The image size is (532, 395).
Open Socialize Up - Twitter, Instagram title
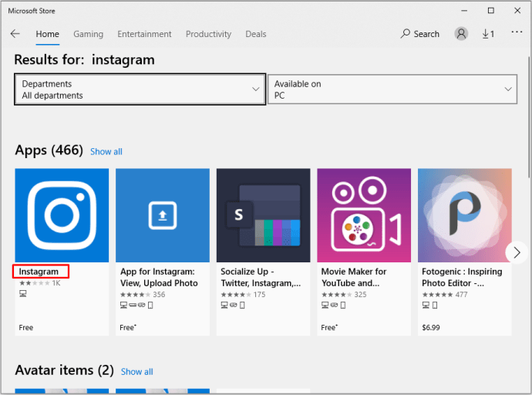[261, 277]
